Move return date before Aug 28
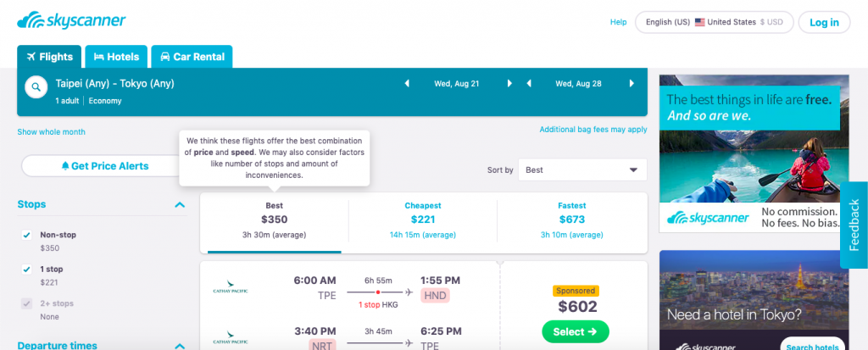Image resolution: width=868 pixels, height=350 pixels. pyautogui.click(x=529, y=84)
